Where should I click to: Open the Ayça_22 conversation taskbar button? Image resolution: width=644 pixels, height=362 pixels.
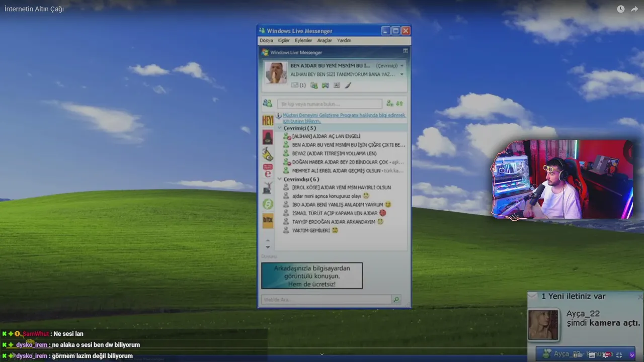click(x=585, y=354)
